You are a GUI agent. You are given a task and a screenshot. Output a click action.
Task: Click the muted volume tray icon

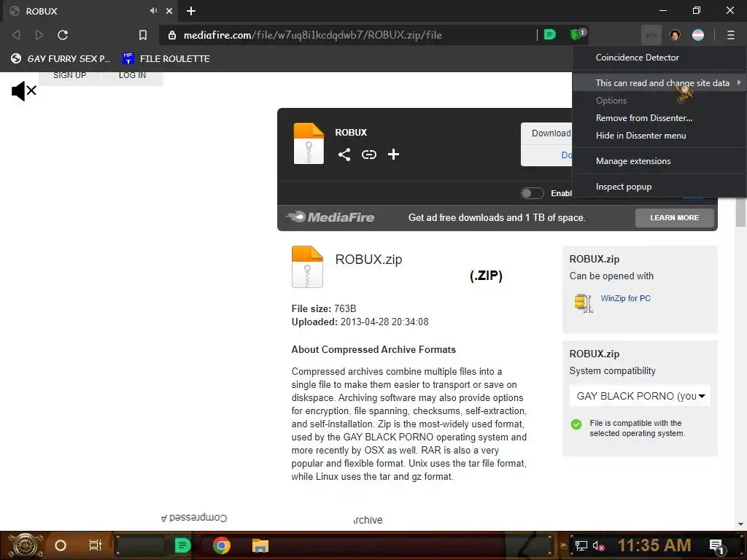[x=598, y=545]
